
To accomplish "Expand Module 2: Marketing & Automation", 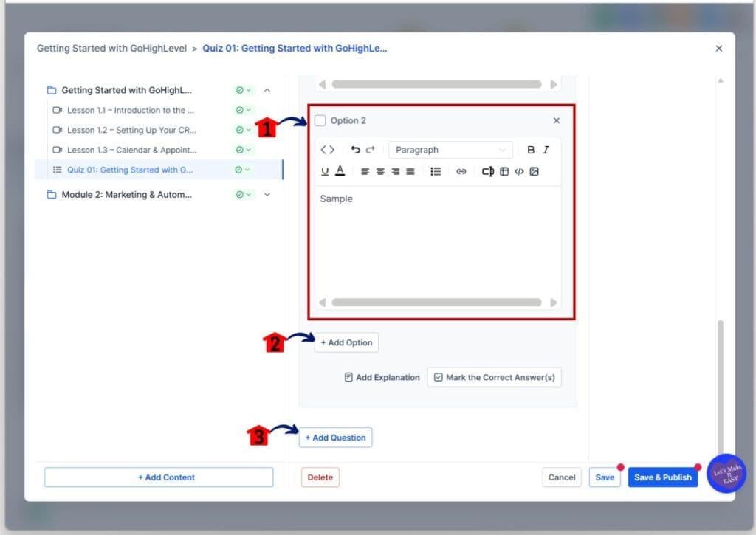I will (x=267, y=195).
